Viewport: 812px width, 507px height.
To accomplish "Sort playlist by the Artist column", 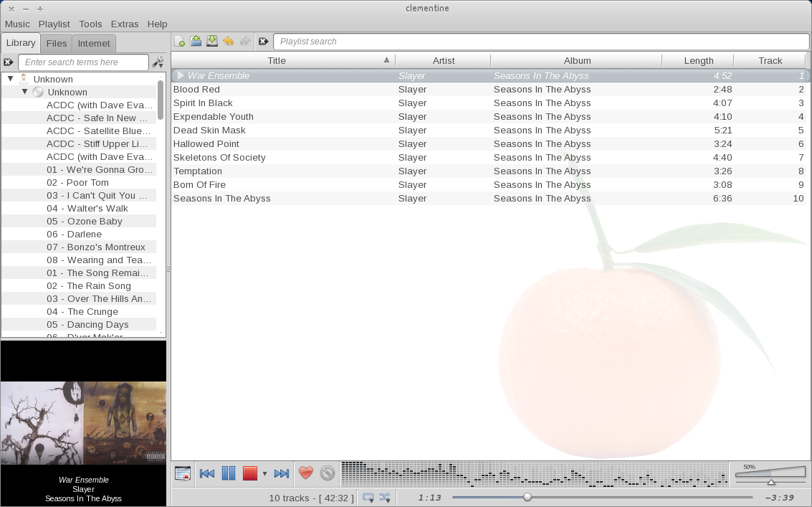I will (x=443, y=61).
